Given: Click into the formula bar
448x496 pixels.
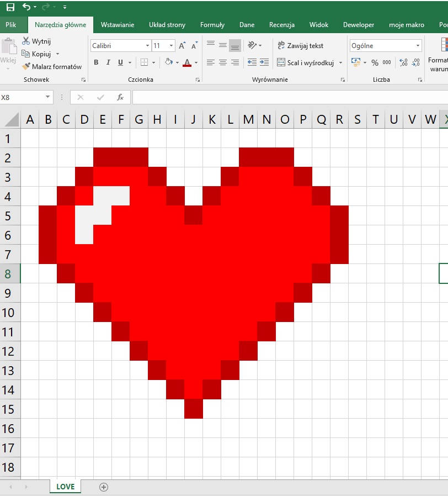Looking at the screenshot, I should click(290, 97).
